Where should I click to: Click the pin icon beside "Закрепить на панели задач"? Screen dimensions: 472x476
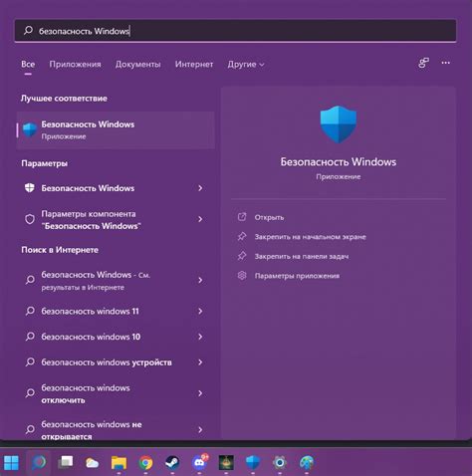click(242, 256)
